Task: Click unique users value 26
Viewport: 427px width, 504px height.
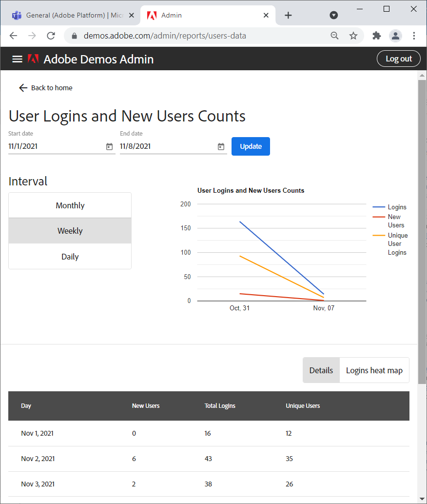Action: 289,484
